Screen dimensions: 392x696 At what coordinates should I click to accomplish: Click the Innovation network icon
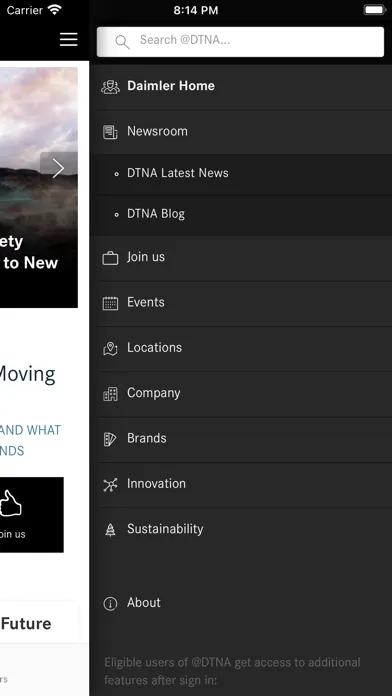(x=110, y=484)
